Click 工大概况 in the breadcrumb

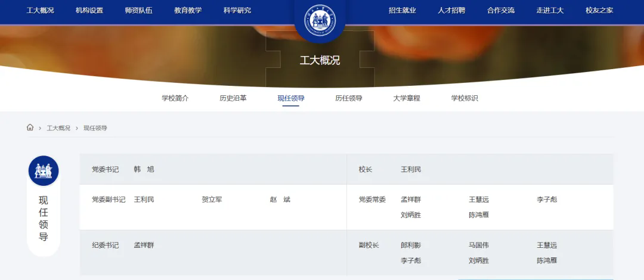pyautogui.click(x=58, y=128)
